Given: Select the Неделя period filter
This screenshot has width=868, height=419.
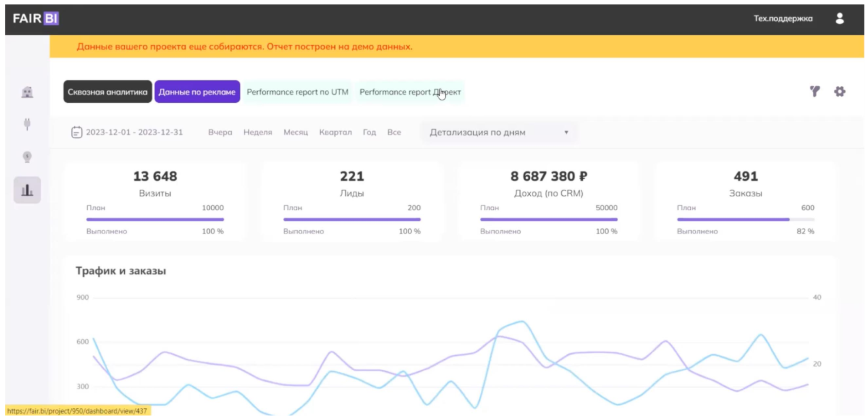Looking at the screenshot, I should pos(257,132).
